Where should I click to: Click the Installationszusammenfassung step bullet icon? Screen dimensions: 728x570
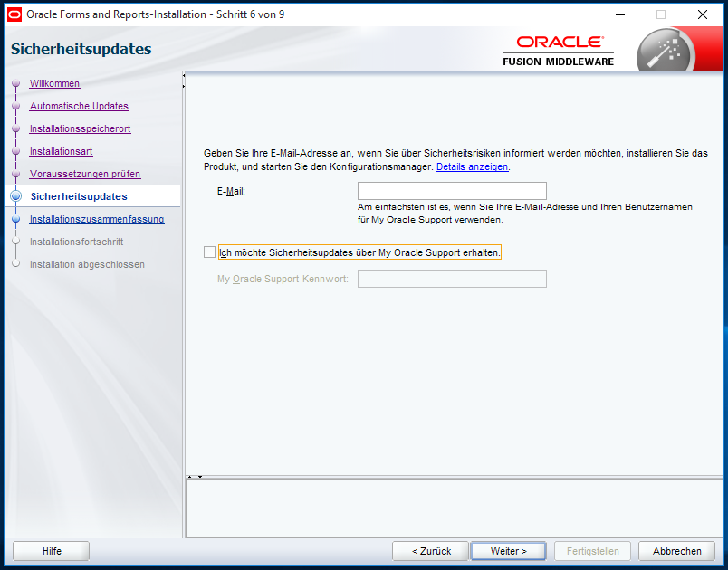pyautogui.click(x=16, y=219)
